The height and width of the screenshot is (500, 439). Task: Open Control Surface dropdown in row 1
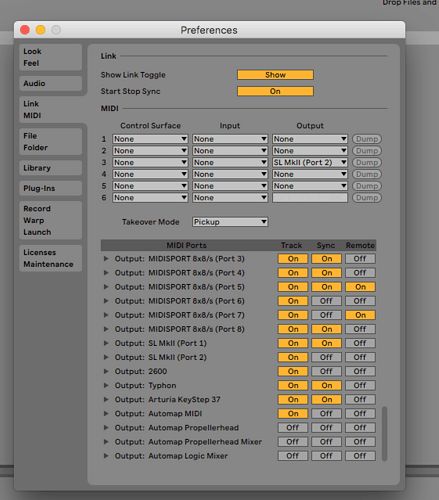click(150, 139)
